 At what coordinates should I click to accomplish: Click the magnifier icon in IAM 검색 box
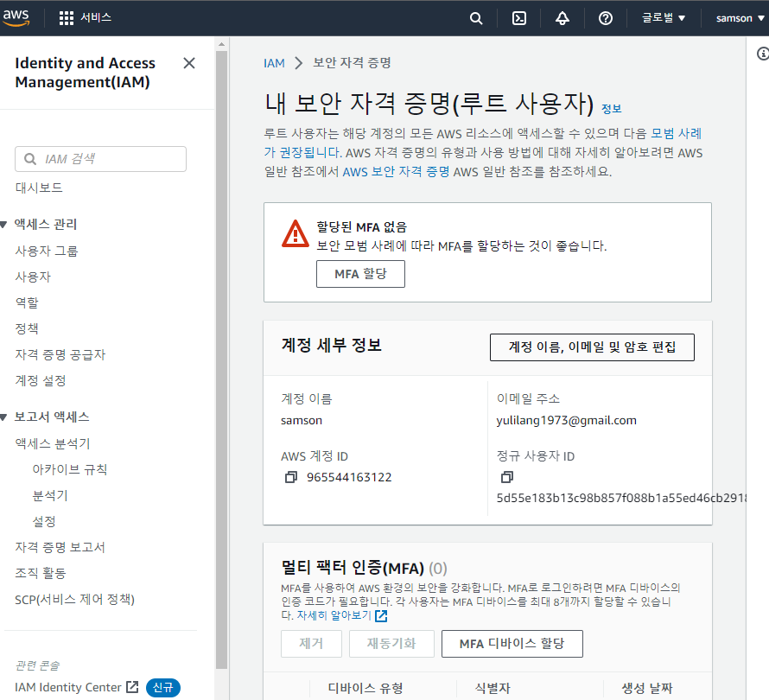30,159
